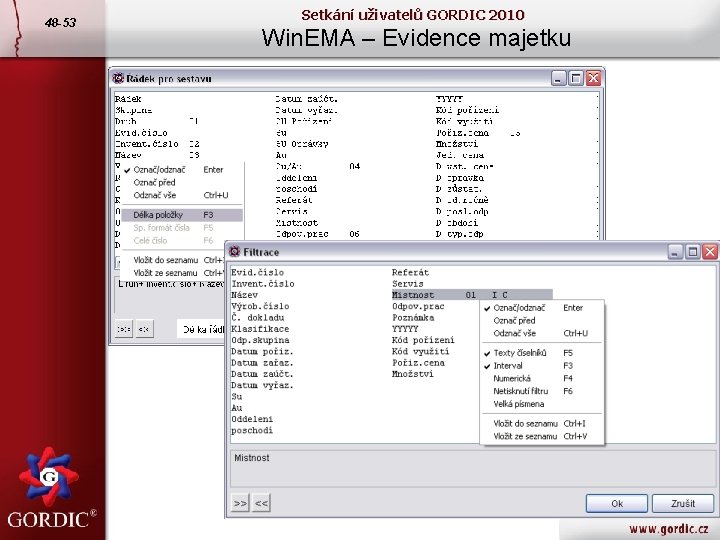Click the Řádek pro sestavu window title icon
720x540 pixels.
[x=118, y=79]
